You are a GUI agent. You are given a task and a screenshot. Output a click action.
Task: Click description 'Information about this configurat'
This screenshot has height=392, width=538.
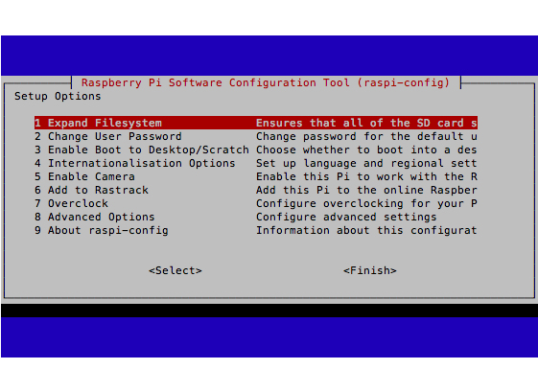pos(366,230)
